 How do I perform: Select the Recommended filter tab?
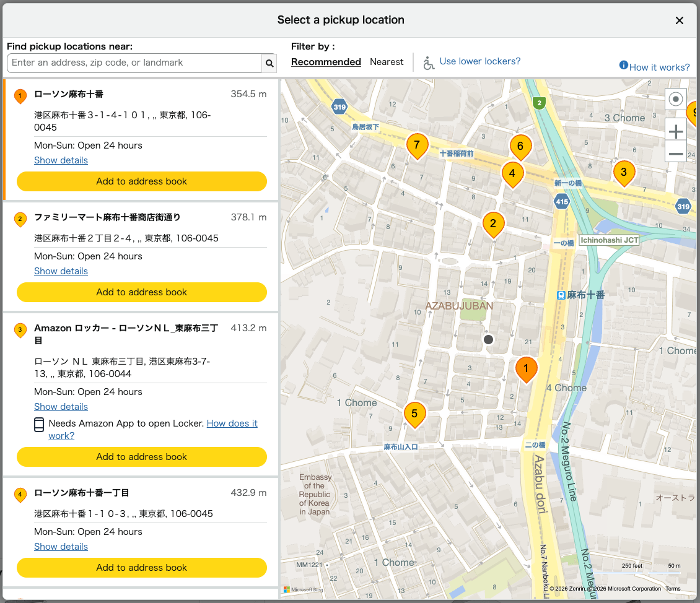pos(326,61)
